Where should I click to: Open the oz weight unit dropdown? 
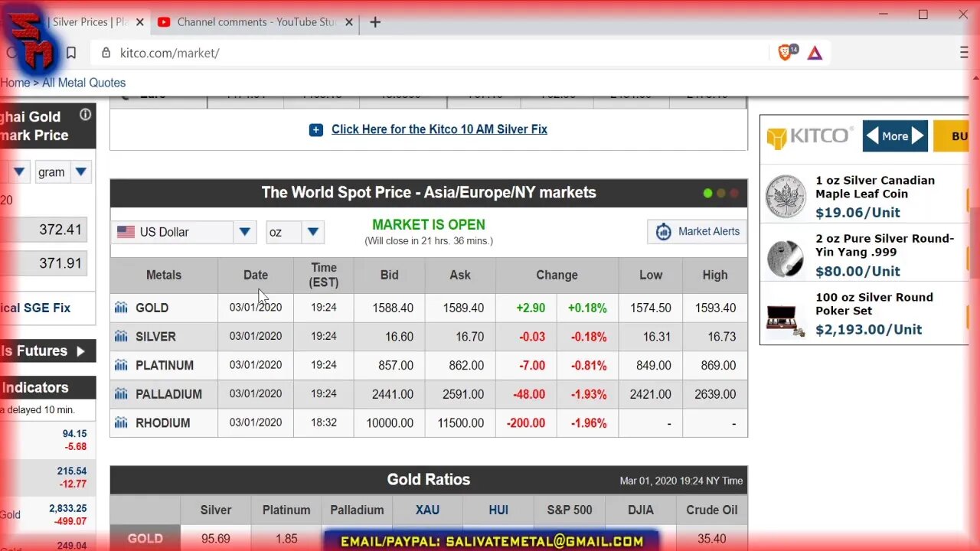(295, 232)
